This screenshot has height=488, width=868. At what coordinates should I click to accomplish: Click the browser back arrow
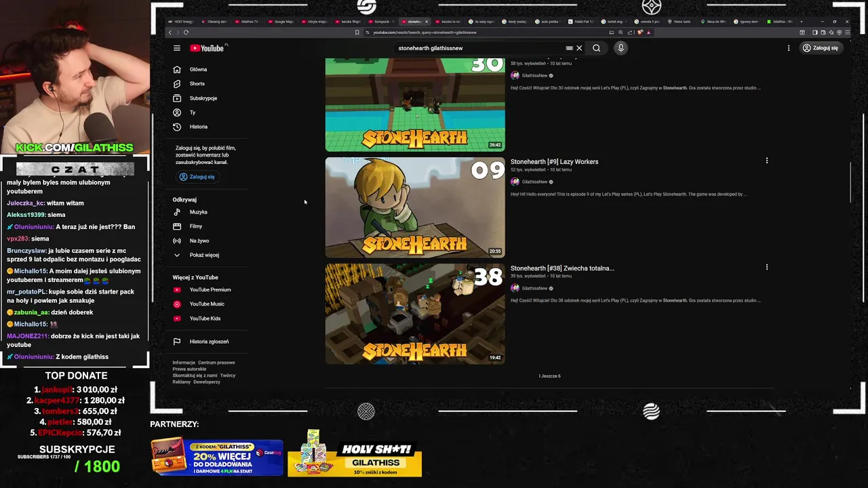coord(170,33)
